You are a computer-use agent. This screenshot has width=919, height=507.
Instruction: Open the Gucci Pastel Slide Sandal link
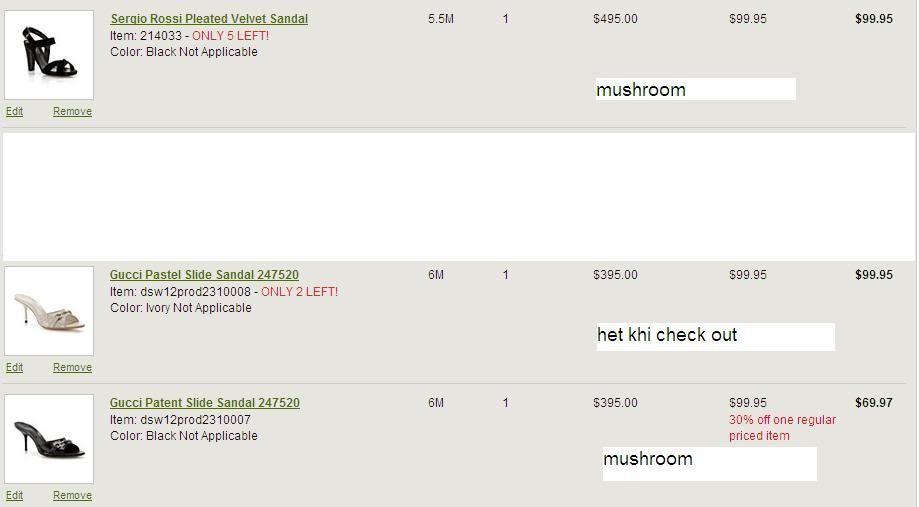204,275
